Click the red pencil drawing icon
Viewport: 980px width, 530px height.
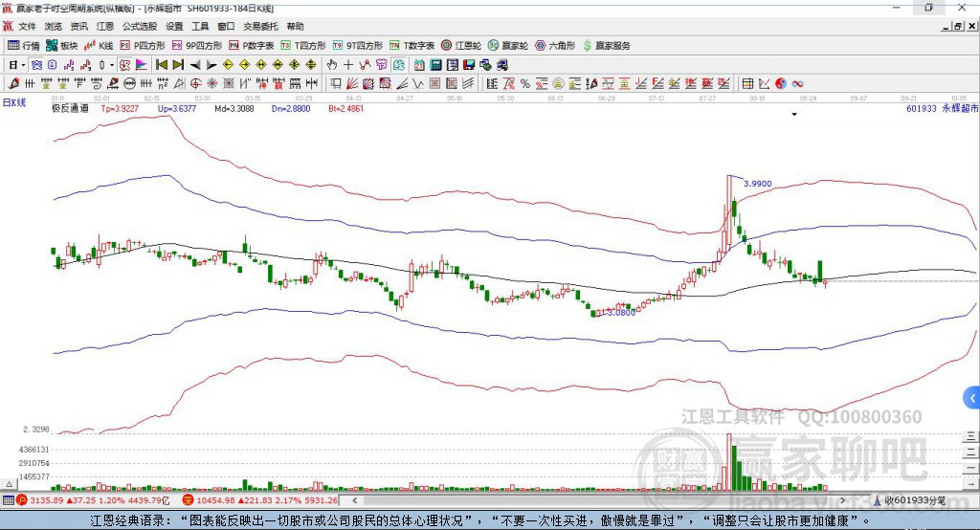[x=13, y=84]
